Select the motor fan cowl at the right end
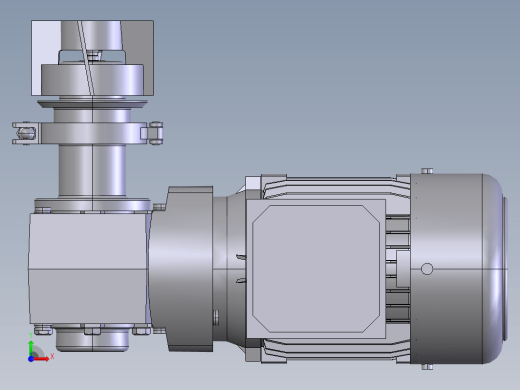 [x=458, y=269]
